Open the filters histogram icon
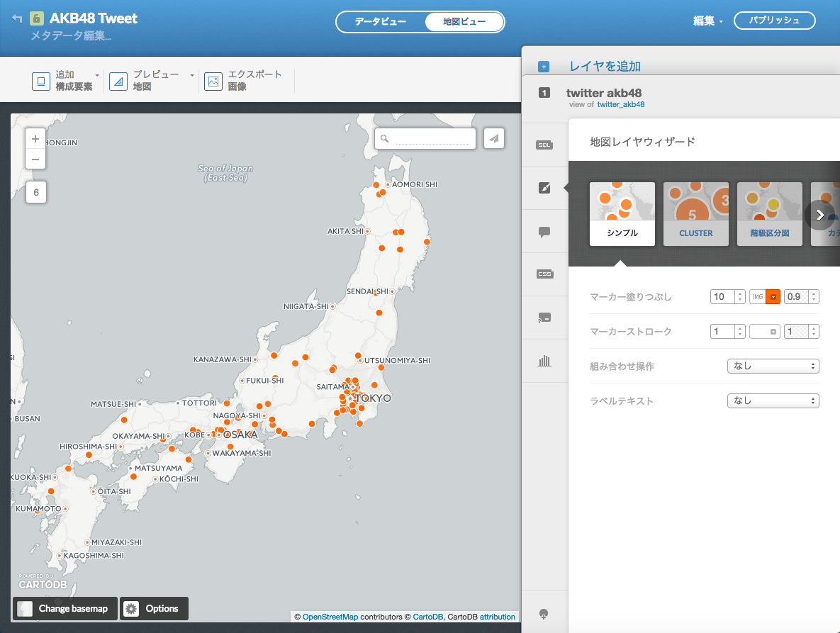Viewport: 840px width, 633px height. (x=544, y=361)
